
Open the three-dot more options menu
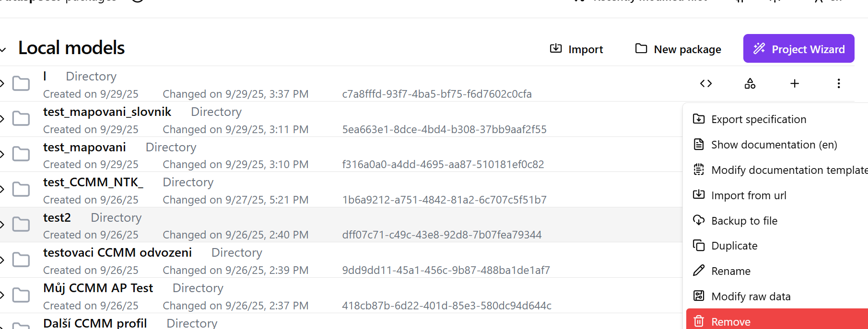click(839, 84)
